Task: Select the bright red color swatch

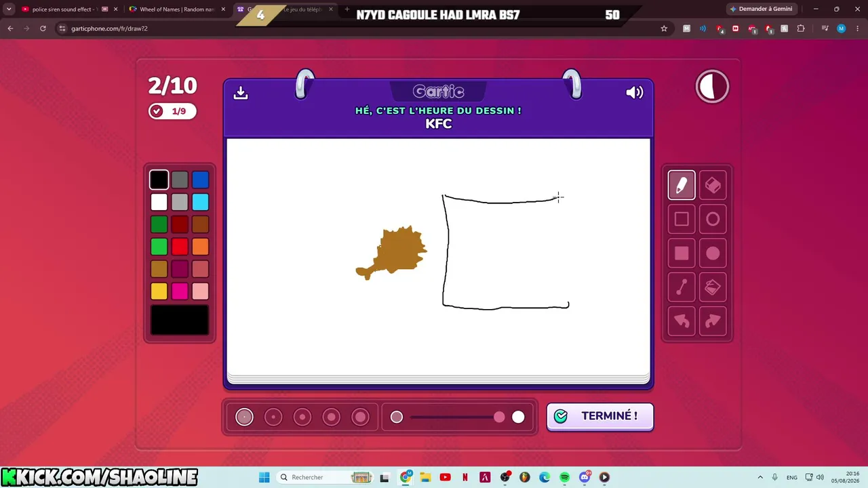Action: pos(180,247)
